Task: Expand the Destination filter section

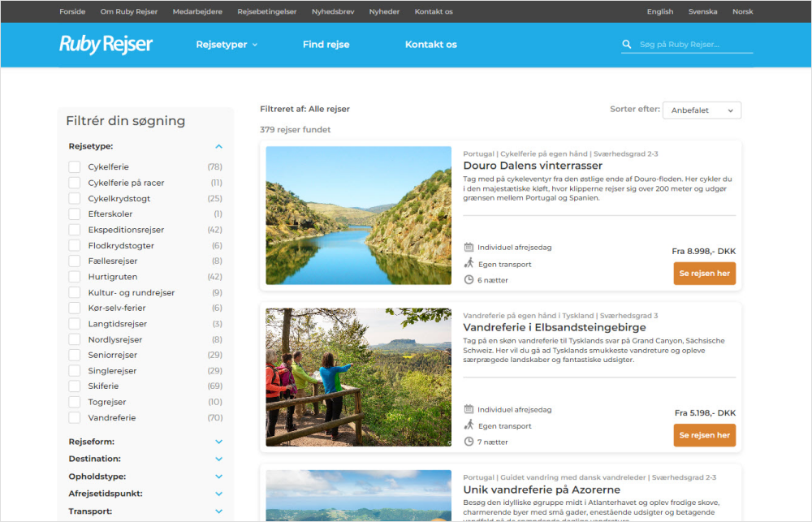Action: click(218, 459)
